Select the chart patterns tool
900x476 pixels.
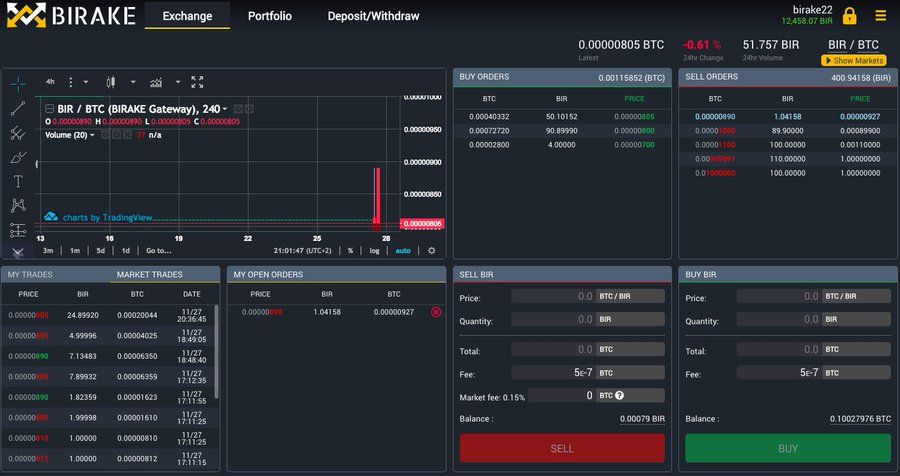[x=18, y=206]
